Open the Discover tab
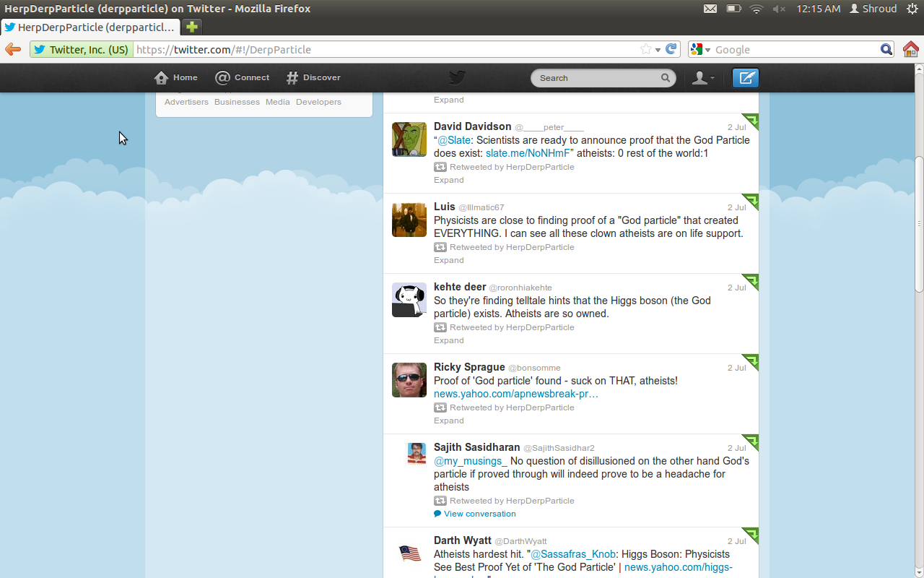924x578 pixels. [313, 77]
